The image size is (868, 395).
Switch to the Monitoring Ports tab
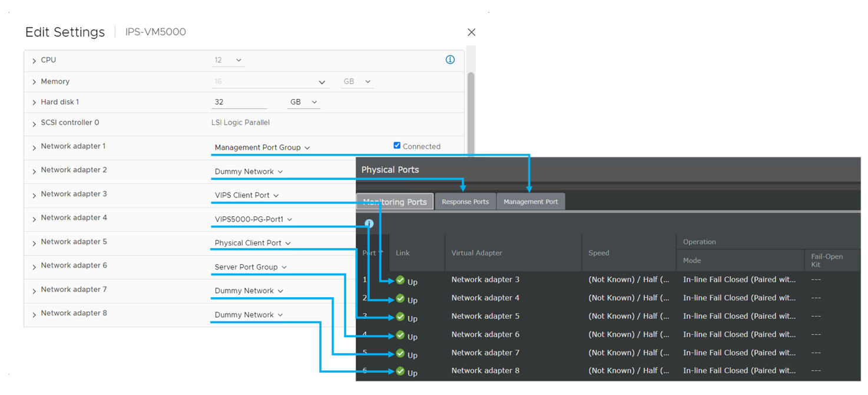pyautogui.click(x=395, y=202)
